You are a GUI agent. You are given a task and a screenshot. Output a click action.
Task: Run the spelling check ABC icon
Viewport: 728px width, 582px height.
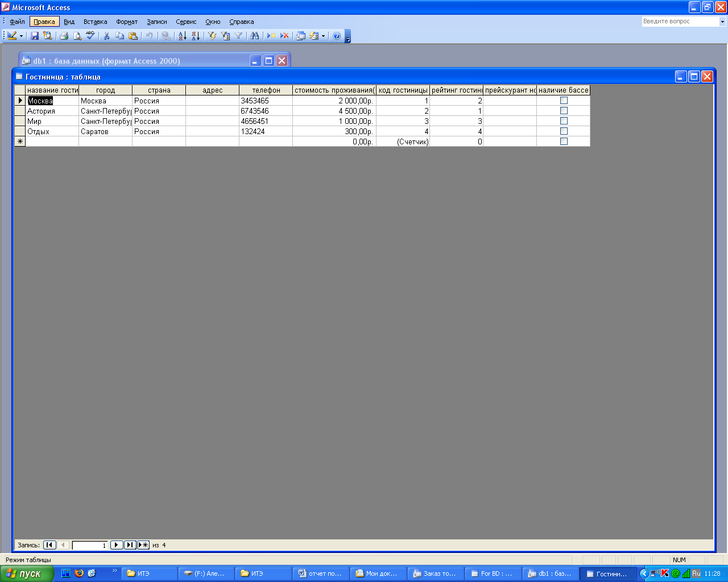90,36
